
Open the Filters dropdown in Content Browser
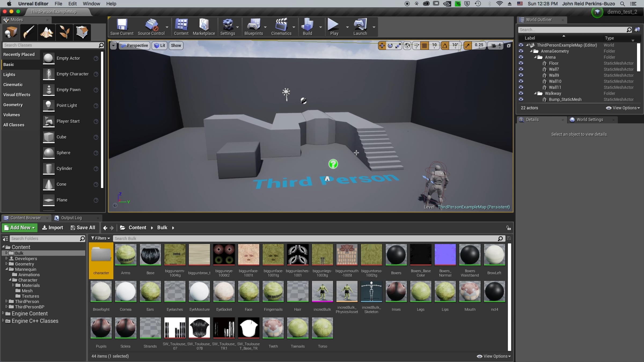[x=100, y=238]
